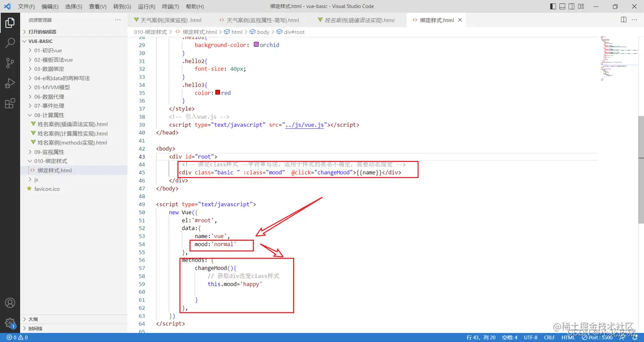Screen dimensions: 644x342
Task: Open 姓名案例(methods实现).html file
Action: pos(73,143)
